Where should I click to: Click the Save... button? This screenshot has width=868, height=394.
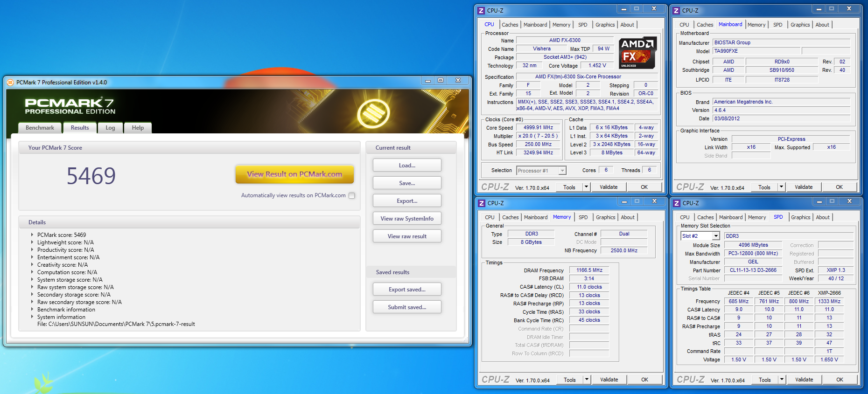tap(407, 183)
